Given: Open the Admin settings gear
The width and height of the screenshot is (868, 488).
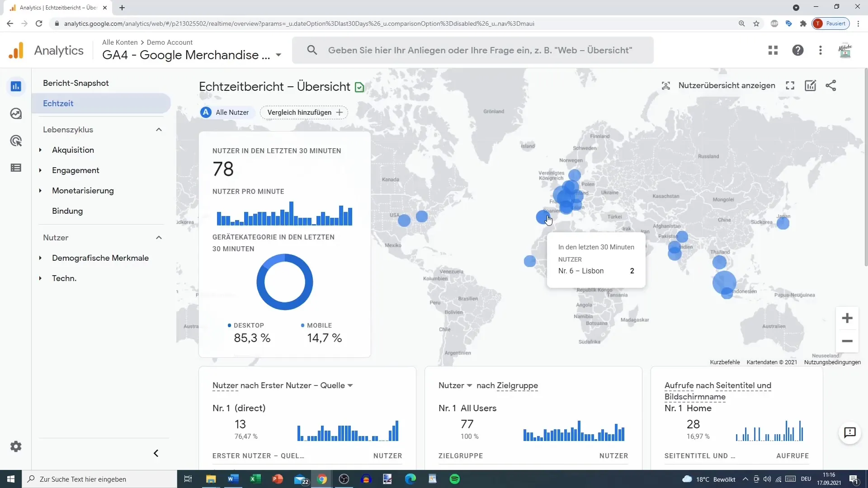Looking at the screenshot, I should coord(16,446).
